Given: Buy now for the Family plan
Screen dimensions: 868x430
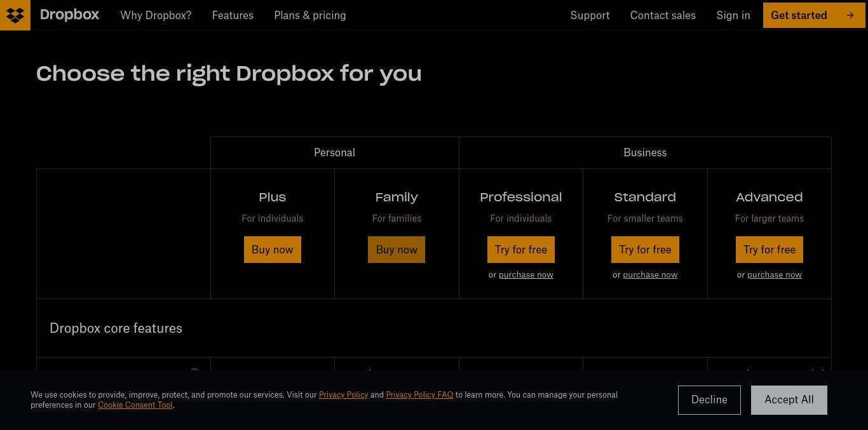Looking at the screenshot, I should pyautogui.click(x=397, y=250).
